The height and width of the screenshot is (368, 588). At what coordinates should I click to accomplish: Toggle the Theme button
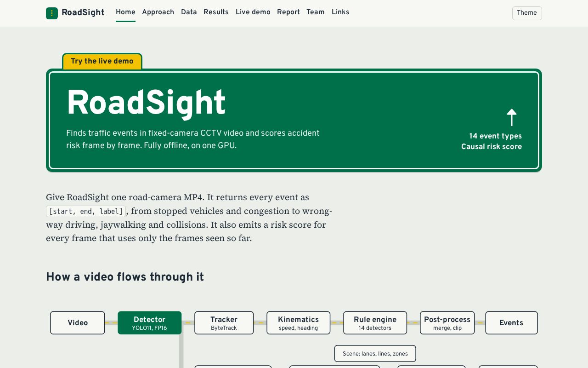click(527, 13)
